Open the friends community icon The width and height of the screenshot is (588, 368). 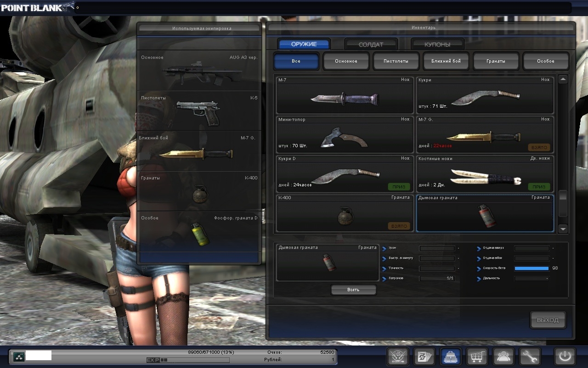coord(503,356)
